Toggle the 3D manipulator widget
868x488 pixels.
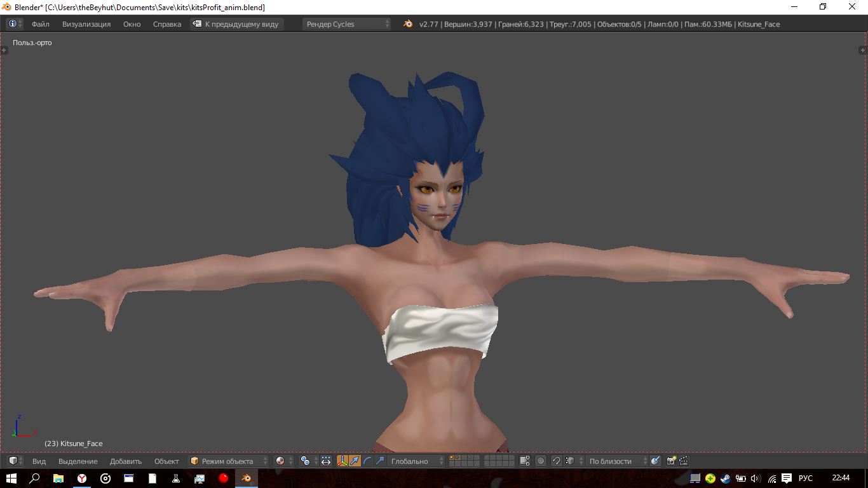342,461
